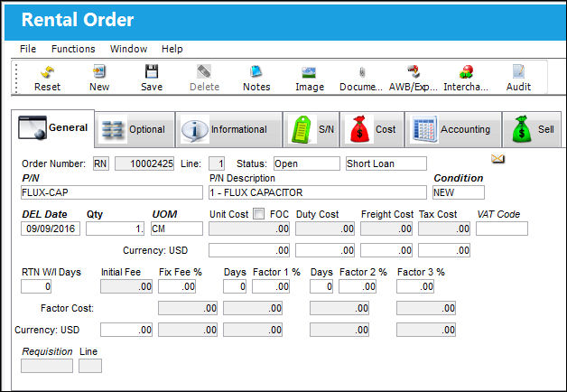Click the Status field showing Open
567x392 pixels.
[x=307, y=163]
